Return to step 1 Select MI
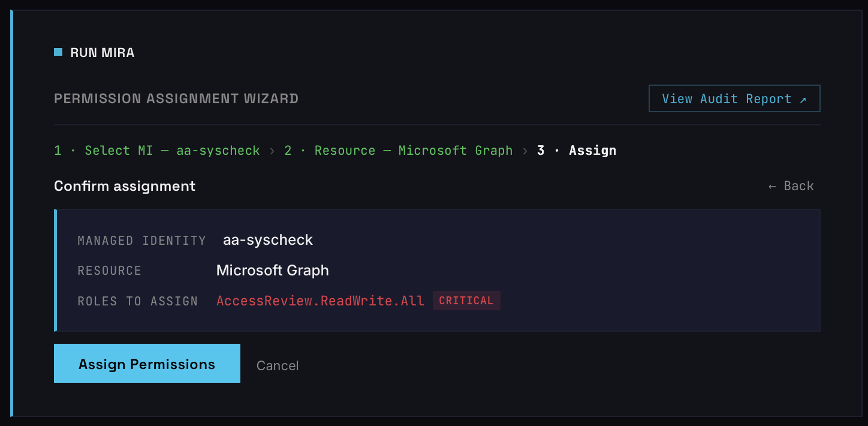868x426 pixels. coord(157,151)
